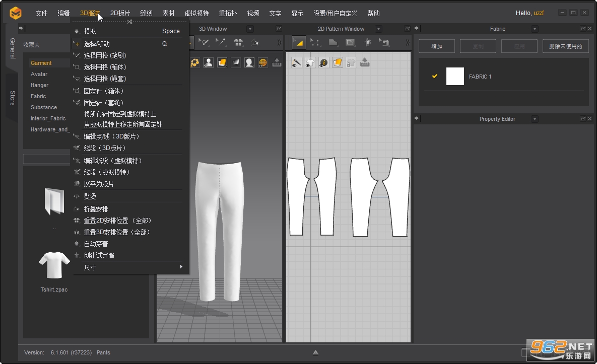Undock the 3D Window panel
This screenshot has height=364, width=597.
tap(279, 29)
